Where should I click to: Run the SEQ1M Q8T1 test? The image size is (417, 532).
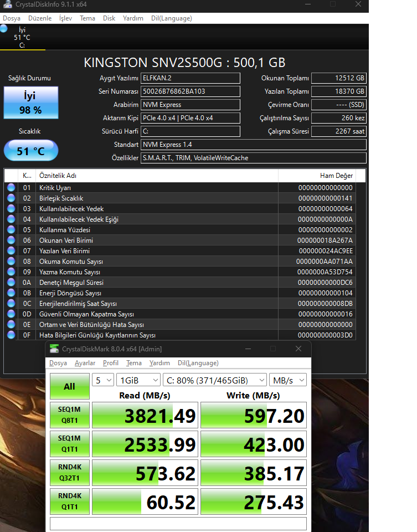70,415
